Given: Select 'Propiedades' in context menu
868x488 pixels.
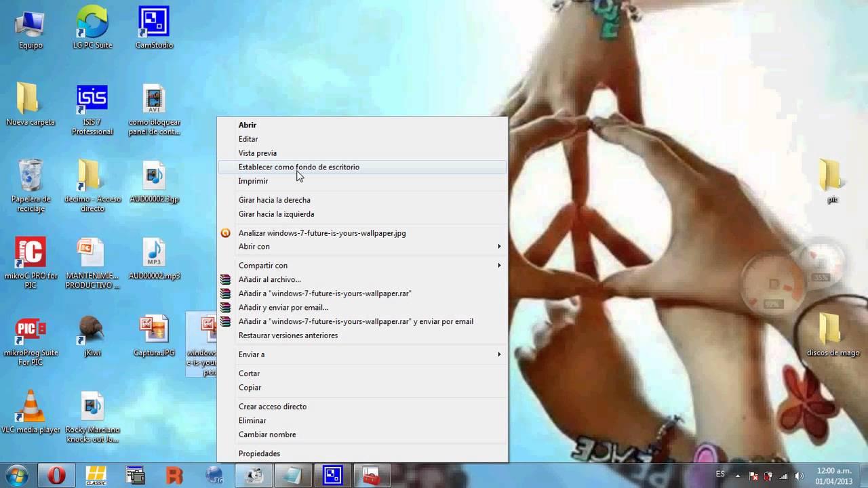Looking at the screenshot, I should click(259, 454).
